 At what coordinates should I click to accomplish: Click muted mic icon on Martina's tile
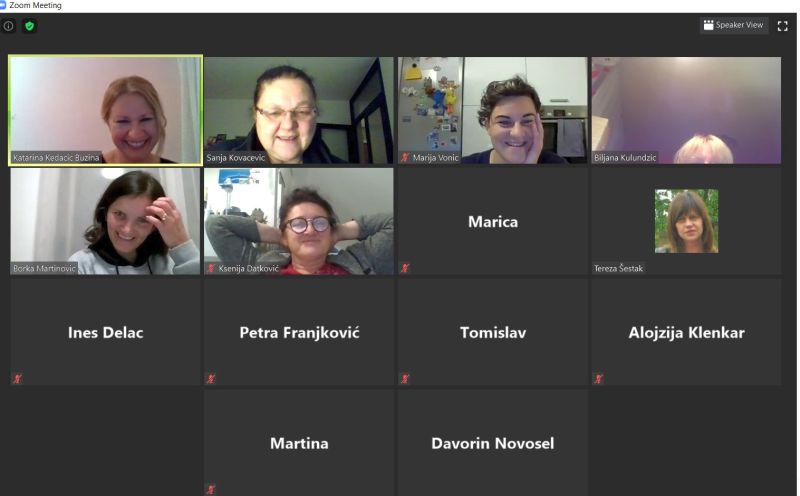211,489
